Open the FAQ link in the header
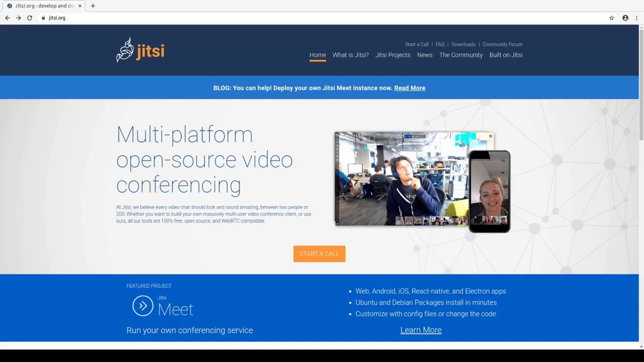 click(x=440, y=44)
